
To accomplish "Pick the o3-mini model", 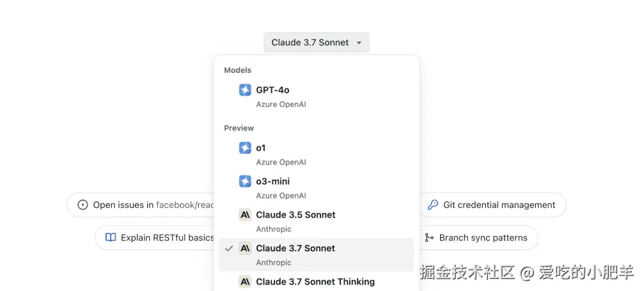I will pos(317,188).
